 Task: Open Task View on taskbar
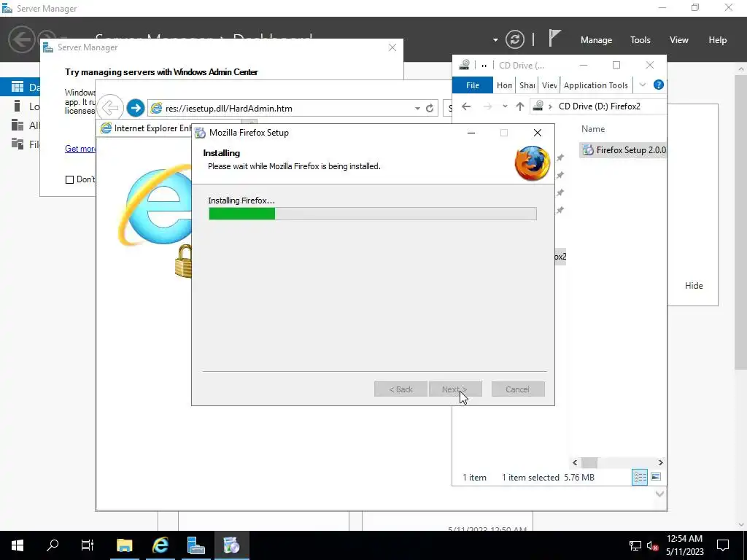click(x=88, y=545)
